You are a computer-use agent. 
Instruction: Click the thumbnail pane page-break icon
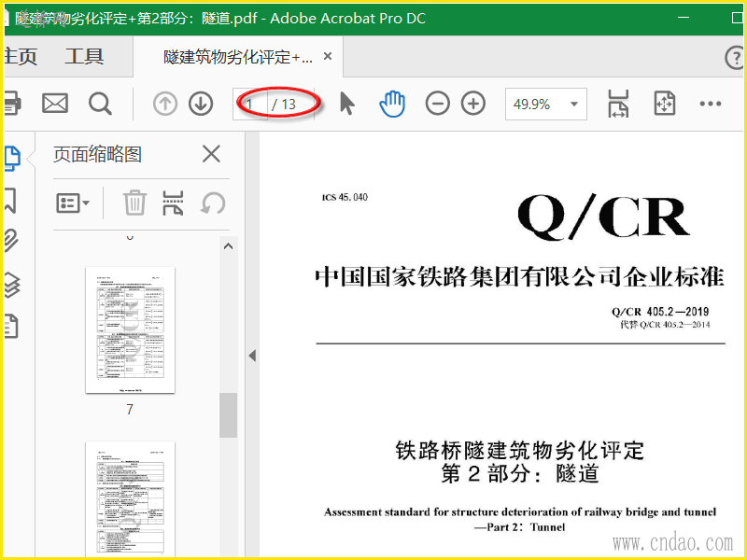tap(173, 203)
